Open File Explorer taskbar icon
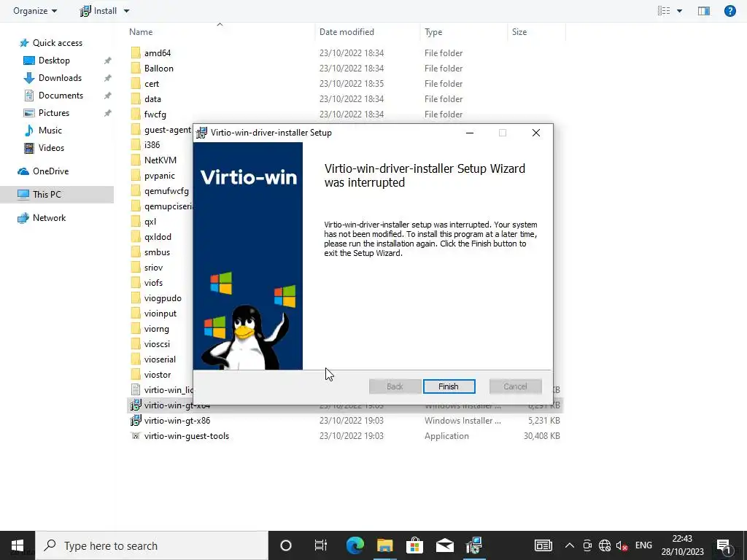This screenshot has width=747, height=560. point(385,545)
